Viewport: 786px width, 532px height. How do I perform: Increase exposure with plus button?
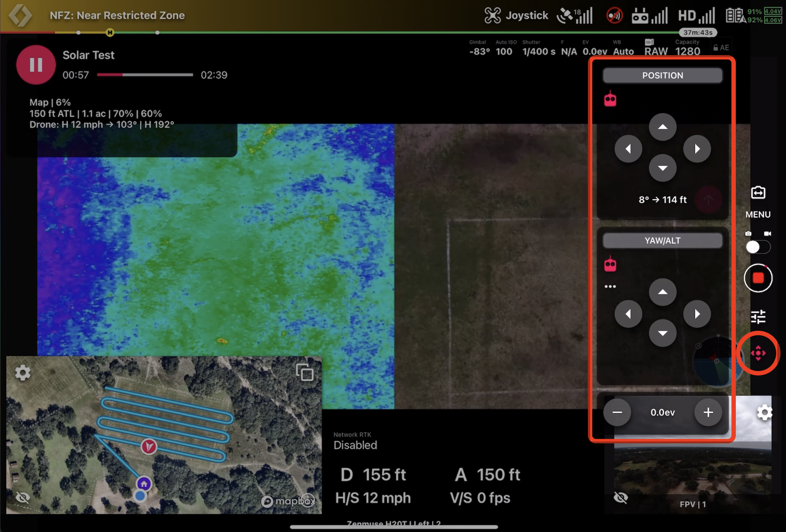tap(708, 412)
